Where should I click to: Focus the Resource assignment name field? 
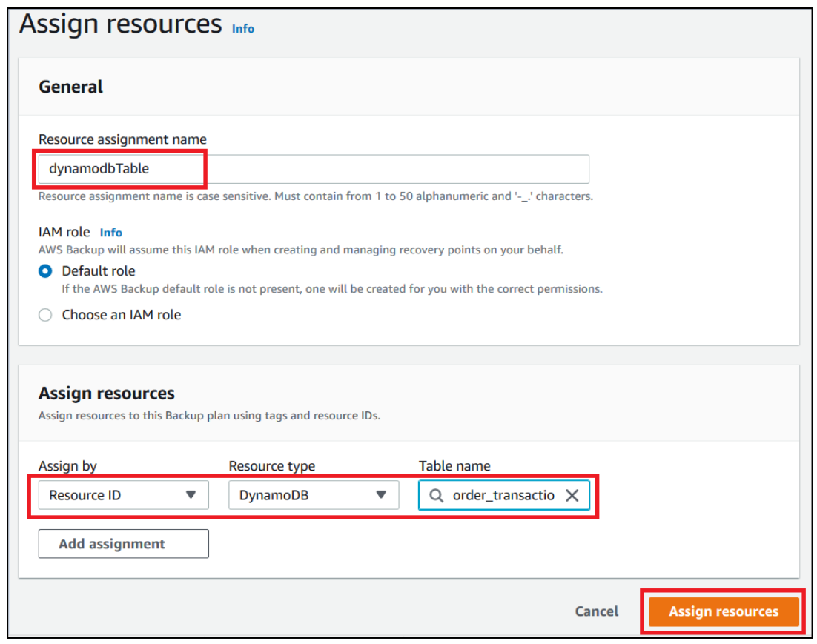pos(314,169)
